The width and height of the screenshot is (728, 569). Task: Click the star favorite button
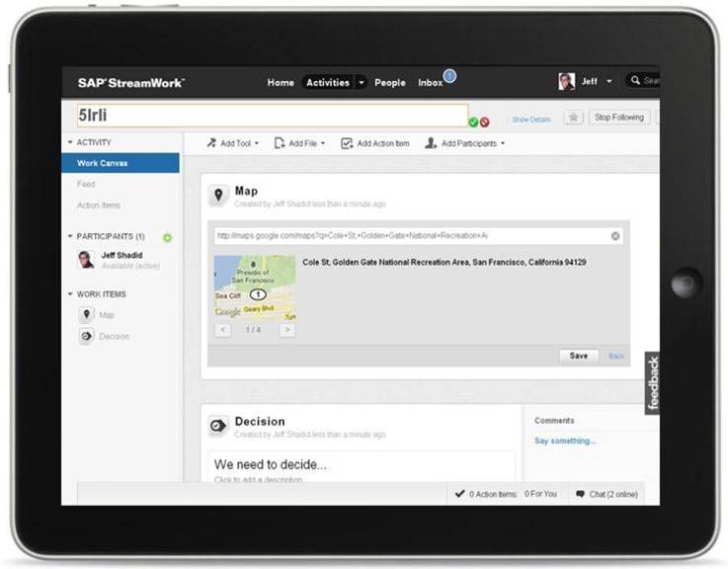[573, 117]
